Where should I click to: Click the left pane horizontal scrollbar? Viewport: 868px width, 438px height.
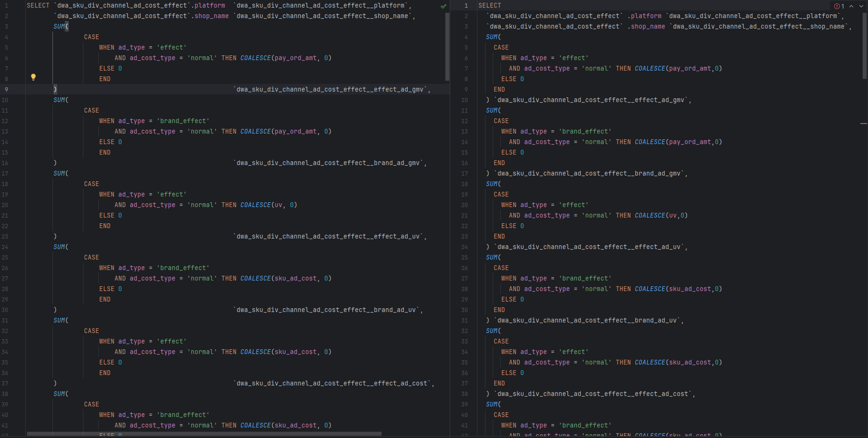point(204,434)
